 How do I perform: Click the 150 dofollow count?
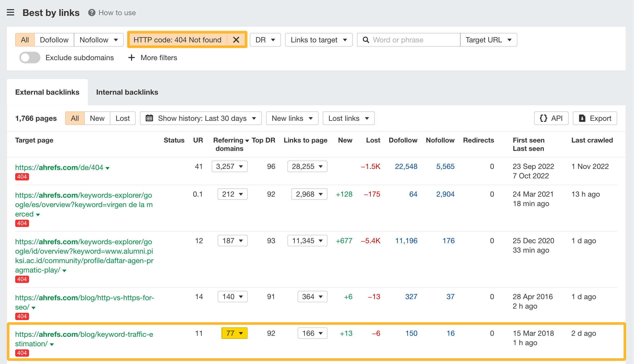coord(411,333)
